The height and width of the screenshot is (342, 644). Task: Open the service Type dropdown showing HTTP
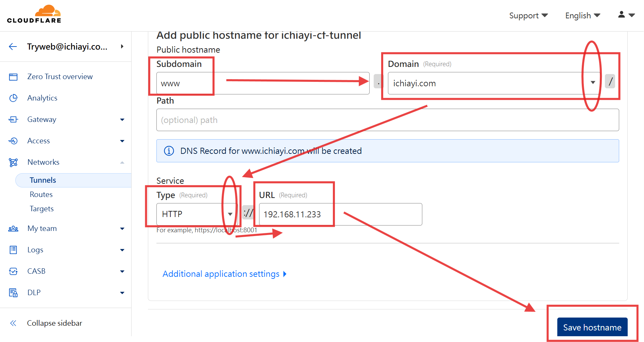click(197, 214)
